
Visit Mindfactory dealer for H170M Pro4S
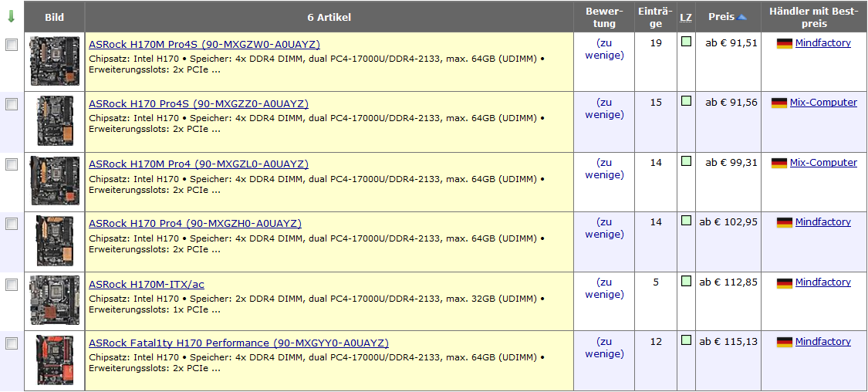[822, 42]
